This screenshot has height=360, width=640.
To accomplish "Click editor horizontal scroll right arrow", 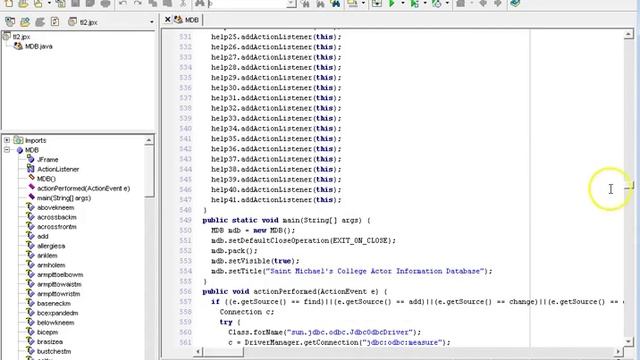I will coord(619,351).
